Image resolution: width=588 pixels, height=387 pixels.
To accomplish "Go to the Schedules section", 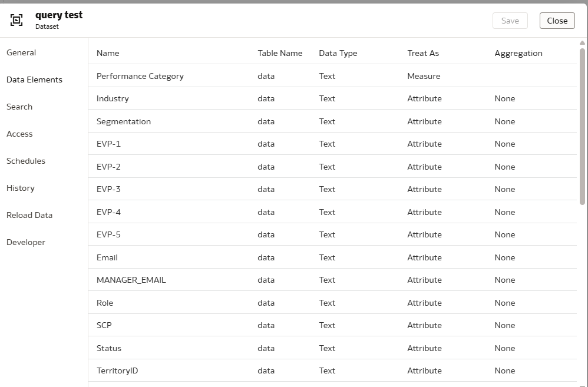I will coord(26,161).
